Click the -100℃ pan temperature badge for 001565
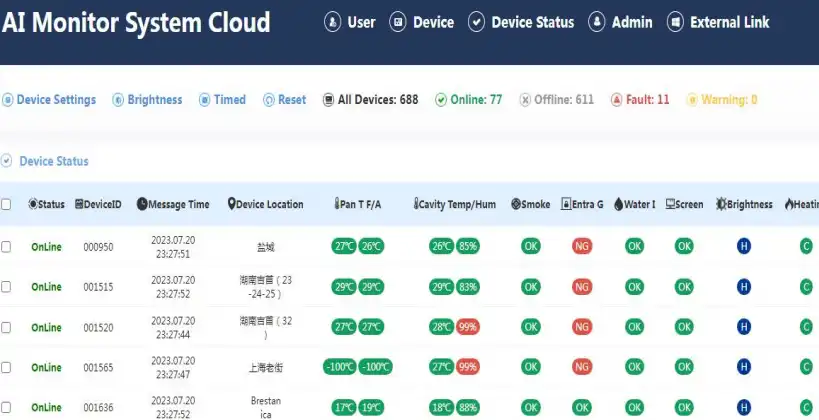This screenshot has height=420, width=819. (340, 367)
